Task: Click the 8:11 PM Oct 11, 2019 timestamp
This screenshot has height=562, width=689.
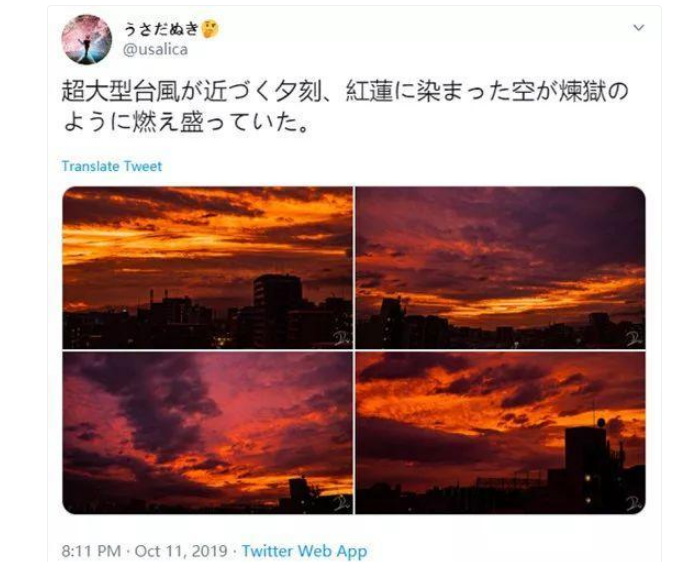Action: point(144,551)
